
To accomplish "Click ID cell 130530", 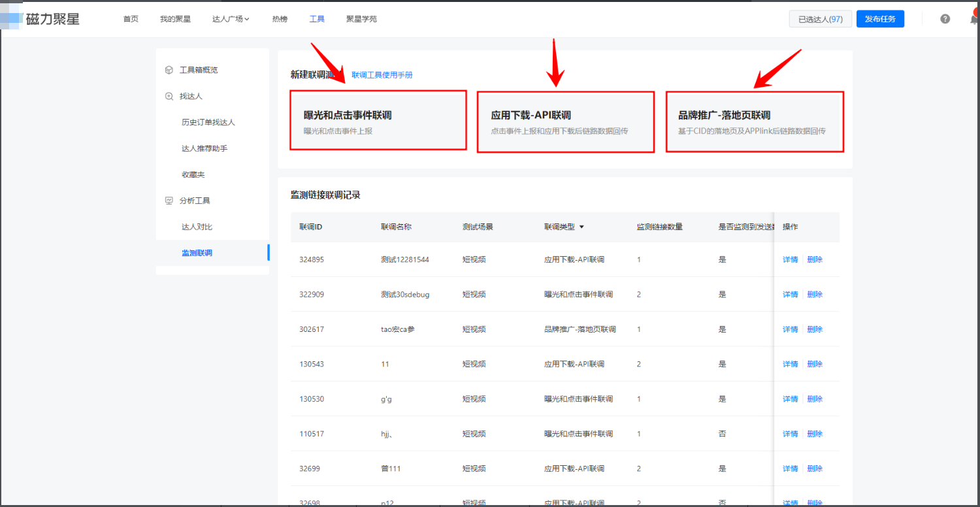I will click(x=312, y=399).
